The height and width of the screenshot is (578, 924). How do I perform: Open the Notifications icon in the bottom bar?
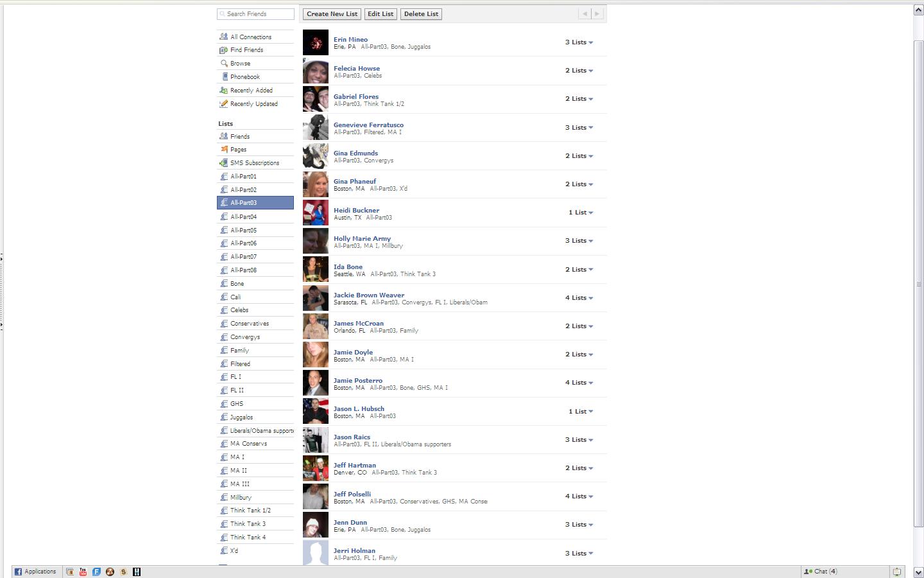(x=896, y=572)
